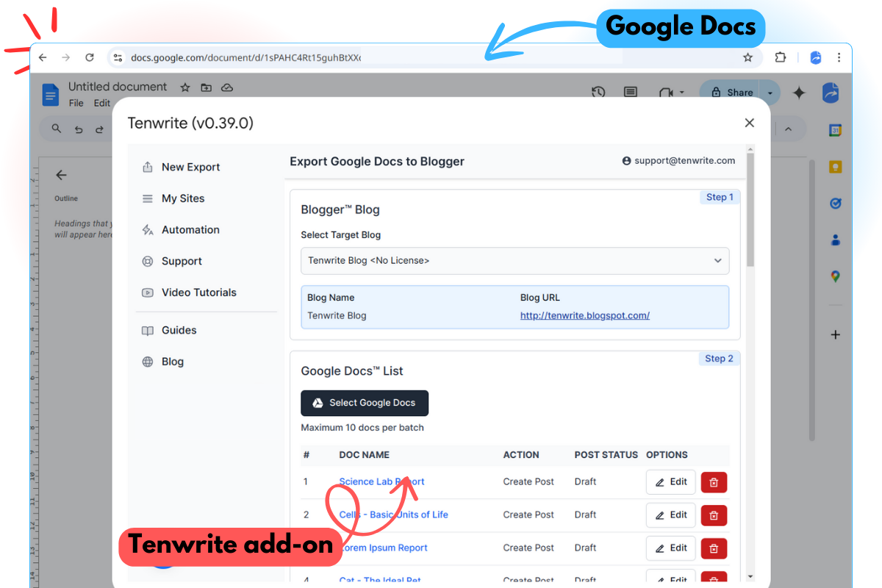882x588 pixels.
Task: Close the Tenwrite dialog
Action: 750,123
